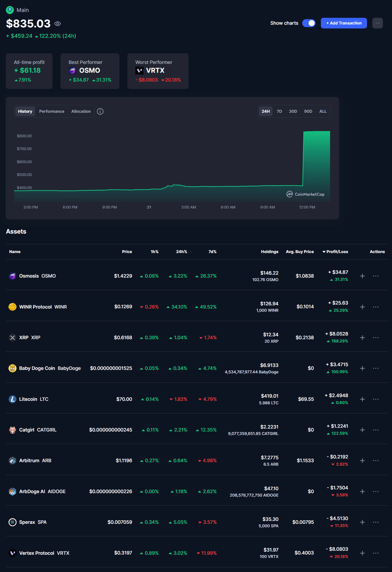Open portfolio options menu beside Add Transaction
Viewport: 392px width, 572px height.
(x=377, y=23)
